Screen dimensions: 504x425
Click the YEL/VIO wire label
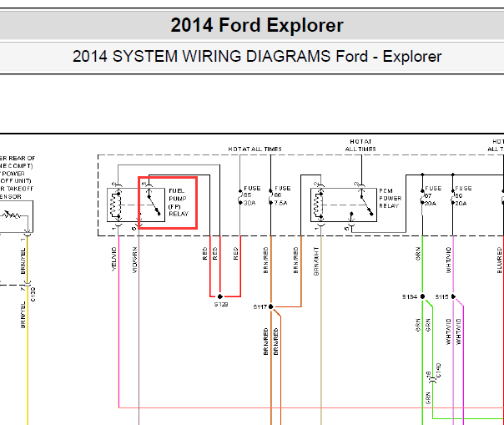[113, 260]
